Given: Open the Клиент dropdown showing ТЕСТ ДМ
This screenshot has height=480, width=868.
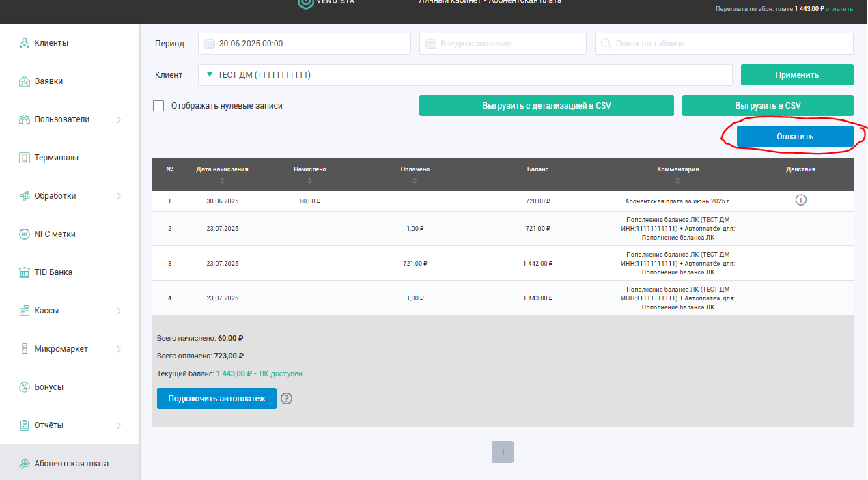Looking at the screenshot, I should [x=465, y=75].
